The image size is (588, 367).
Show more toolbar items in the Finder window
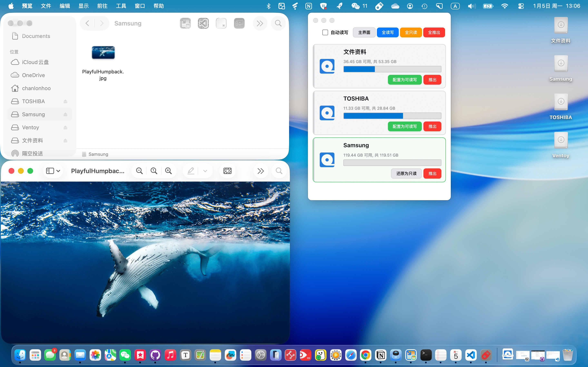tap(260, 23)
